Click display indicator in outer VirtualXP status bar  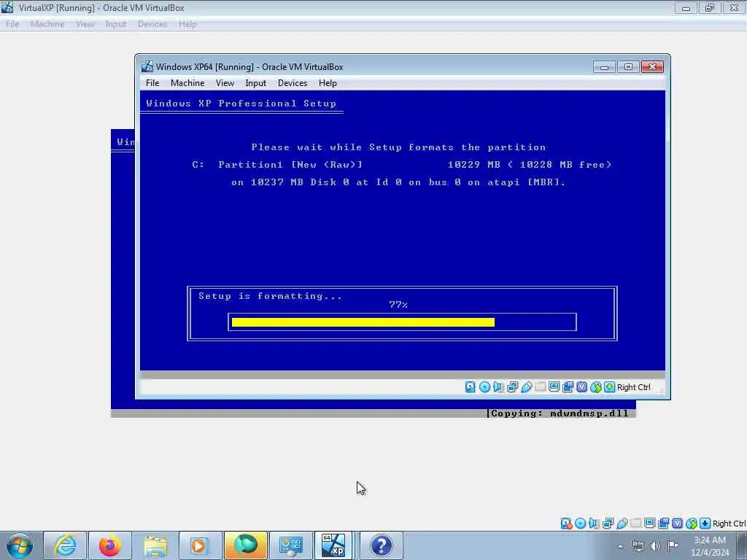[649, 524]
